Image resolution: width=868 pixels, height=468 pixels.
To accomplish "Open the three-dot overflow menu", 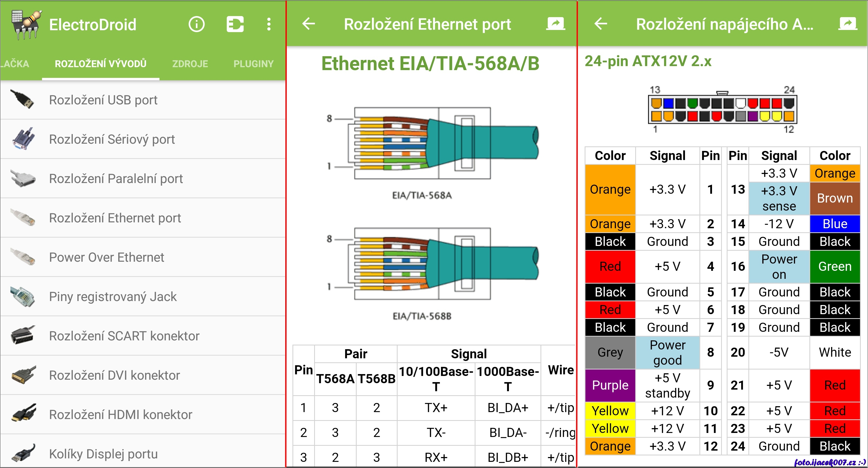I will click(269, 24).
